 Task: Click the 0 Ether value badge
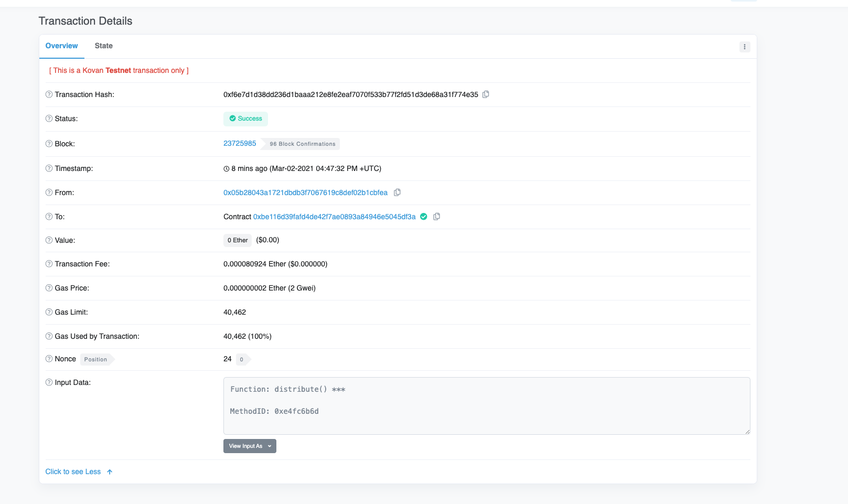[238, 240]
